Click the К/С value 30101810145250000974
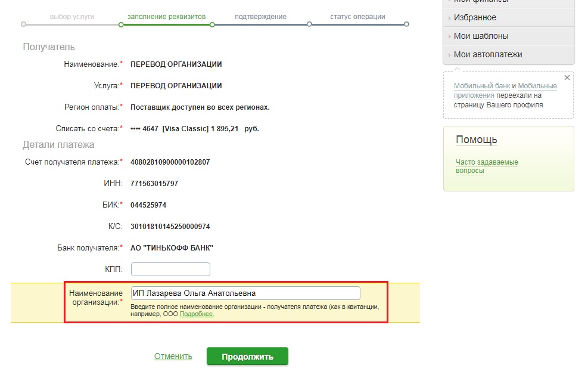Image resolution: width=588 pixels, height=368 pixels. 170,227
